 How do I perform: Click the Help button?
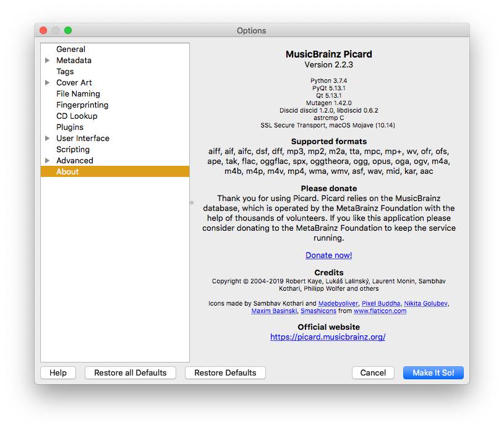[x=58, y=372]
